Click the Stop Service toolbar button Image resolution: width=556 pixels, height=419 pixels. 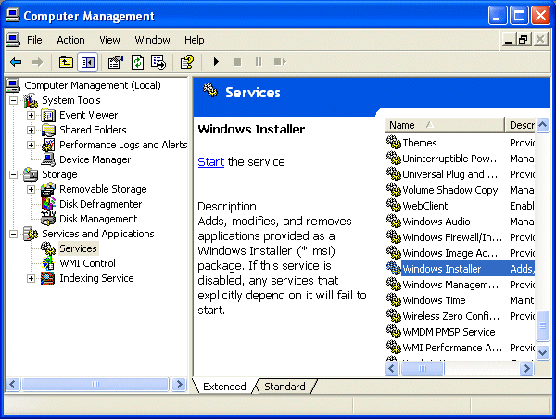pos(238,62)
